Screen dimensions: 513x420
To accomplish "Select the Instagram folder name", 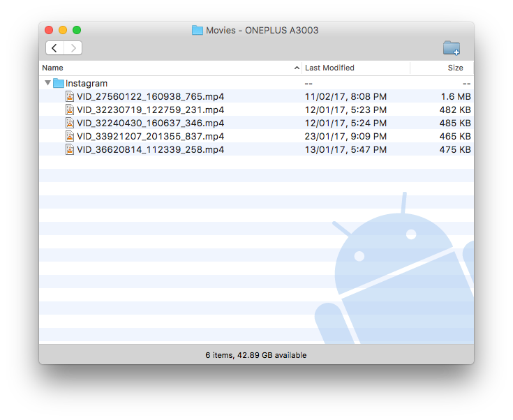I will 87,84.
